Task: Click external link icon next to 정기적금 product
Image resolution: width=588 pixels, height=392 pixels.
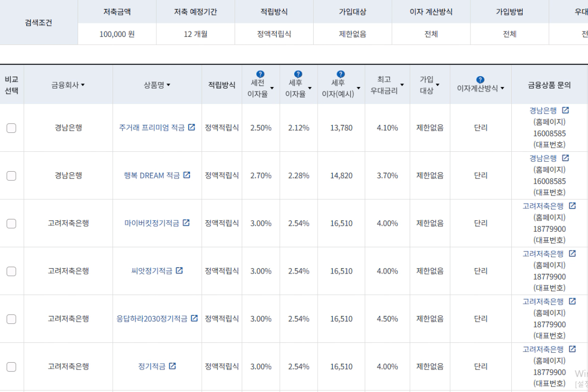Action: tap(172, 366)
